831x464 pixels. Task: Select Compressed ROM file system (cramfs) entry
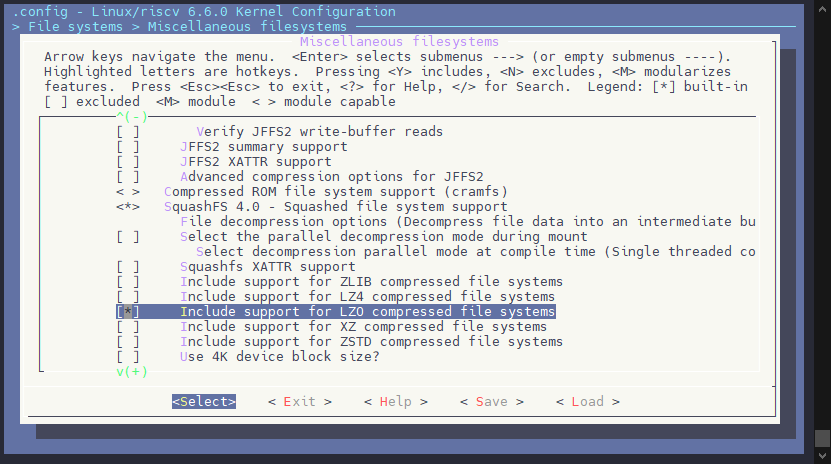(x=335, y=192)
